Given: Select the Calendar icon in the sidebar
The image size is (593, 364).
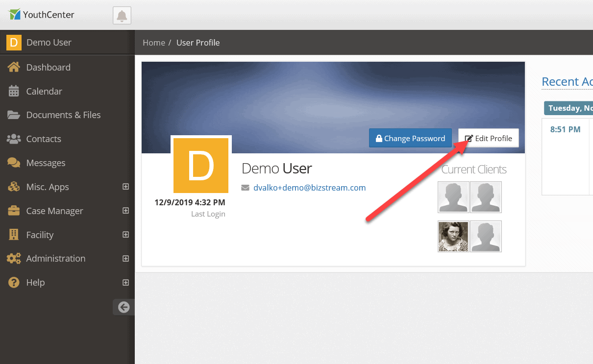Looking at the screenshot, I should pos(13,91).
